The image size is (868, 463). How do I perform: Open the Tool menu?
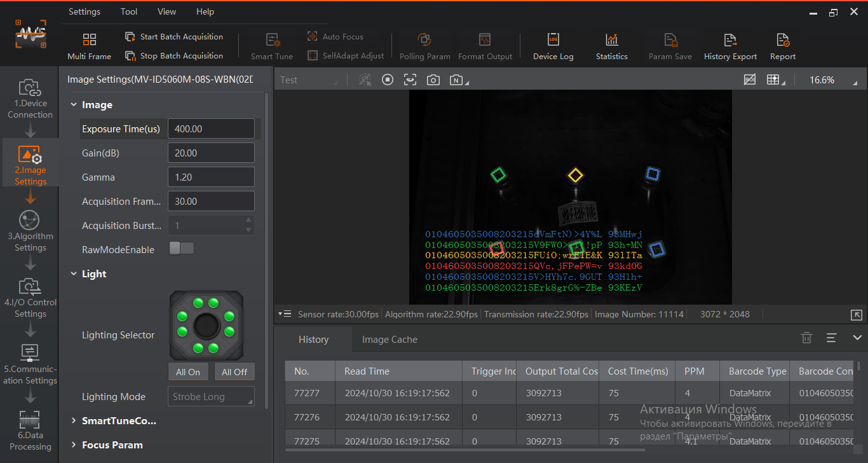[x=129, y=11]
